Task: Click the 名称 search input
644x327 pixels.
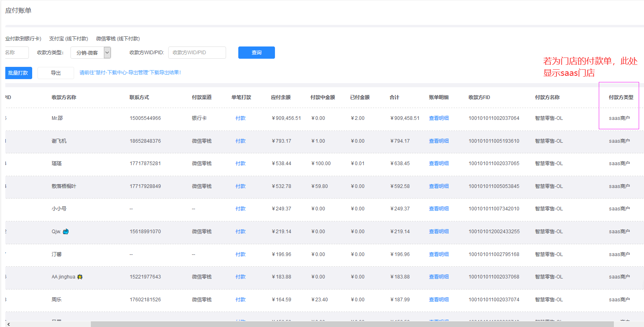Action: click(x=16, y=53)
